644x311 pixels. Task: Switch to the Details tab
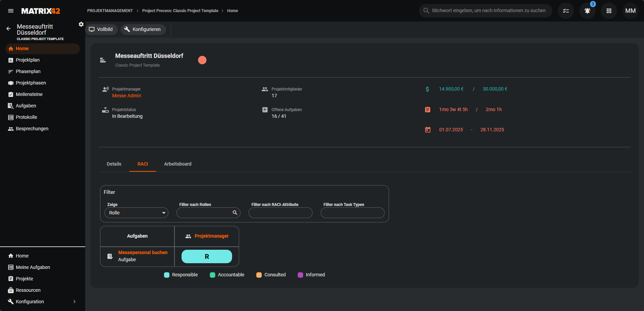(x=114, y=164)
